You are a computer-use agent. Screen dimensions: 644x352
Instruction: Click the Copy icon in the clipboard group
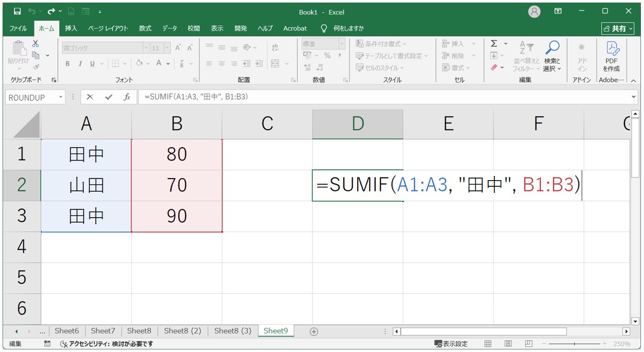36,55
